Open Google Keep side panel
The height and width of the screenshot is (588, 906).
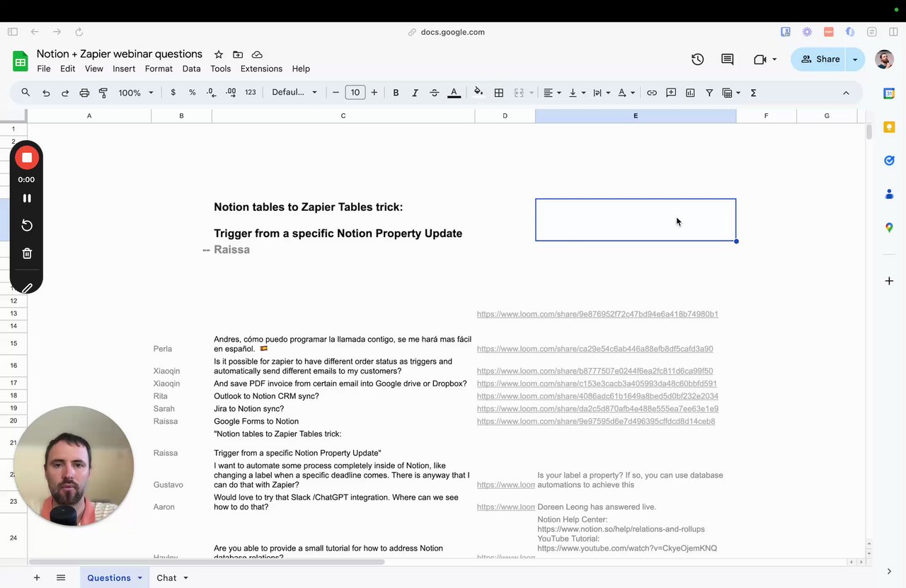[x=889, y=127]
